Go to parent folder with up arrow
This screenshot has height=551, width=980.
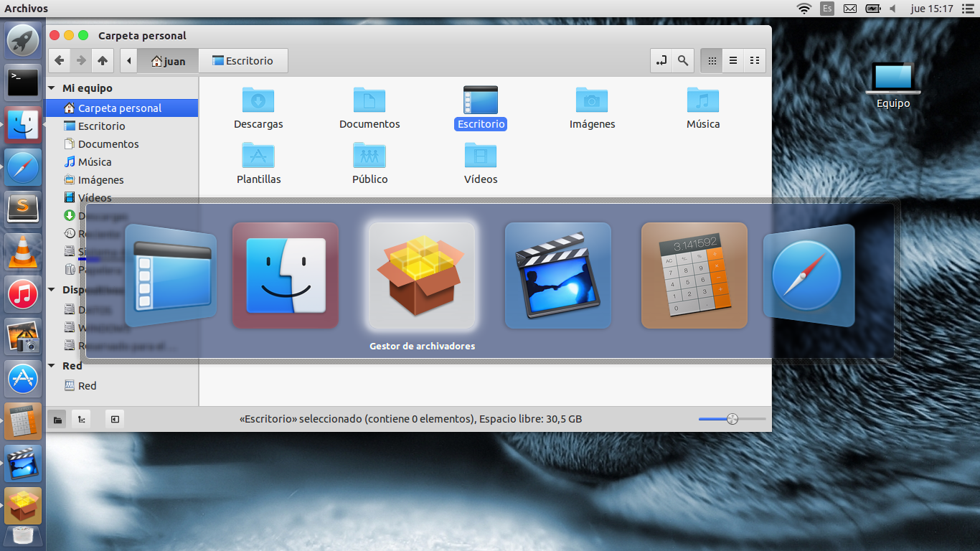point(103,61)
